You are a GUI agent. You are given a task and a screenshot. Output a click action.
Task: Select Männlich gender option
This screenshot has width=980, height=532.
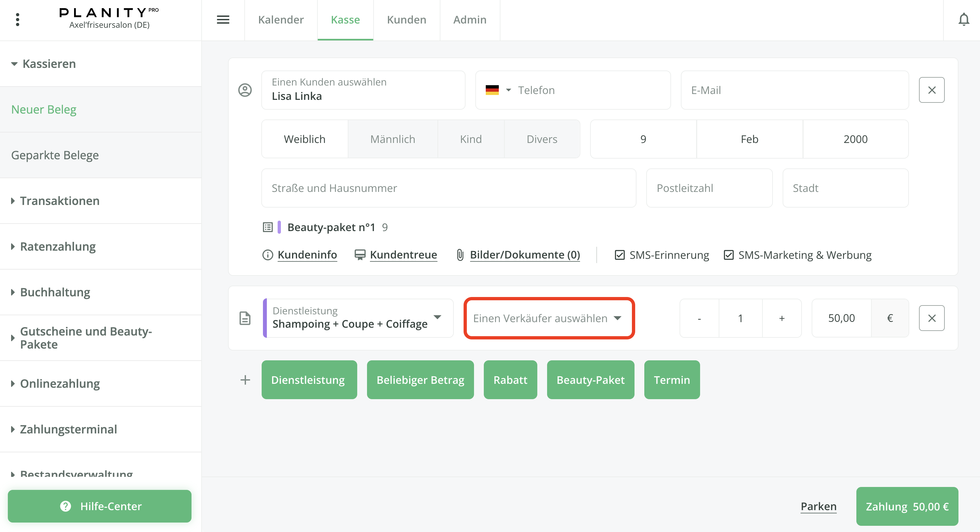coord(392,139)
